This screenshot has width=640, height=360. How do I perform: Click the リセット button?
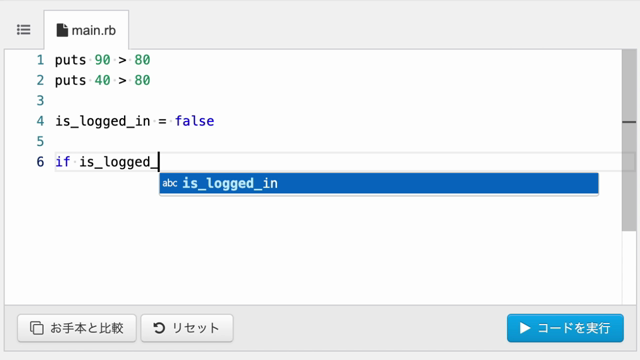click(x=187, y=328)
